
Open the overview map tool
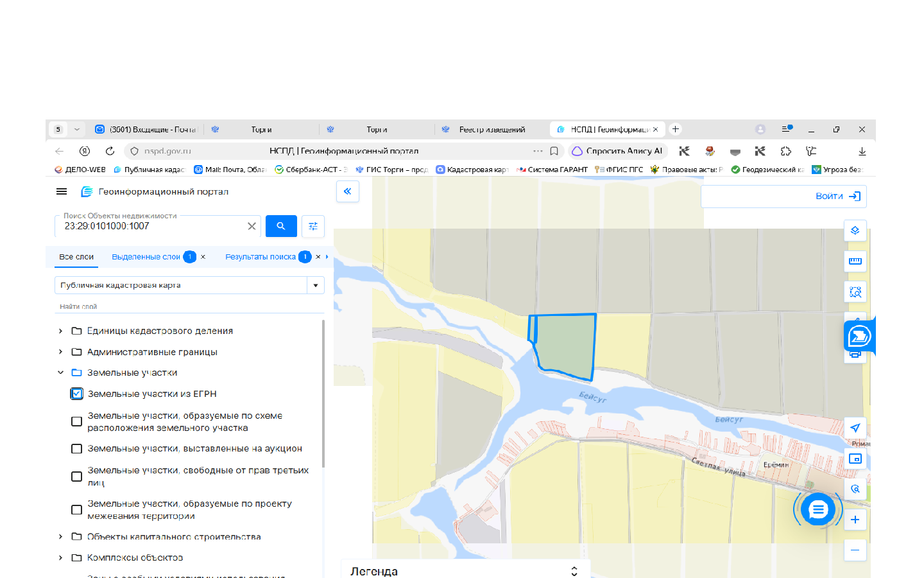point(855,459)
